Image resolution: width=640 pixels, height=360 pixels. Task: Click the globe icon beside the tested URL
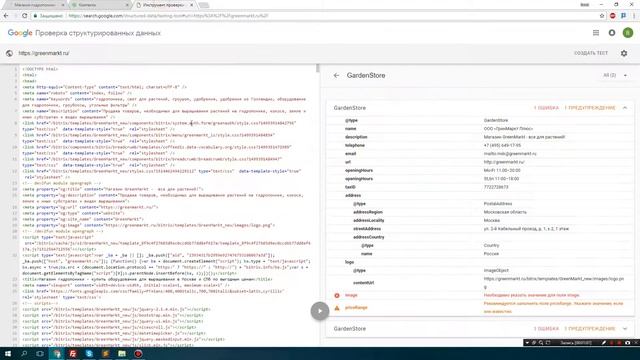(x=9, y=53)
